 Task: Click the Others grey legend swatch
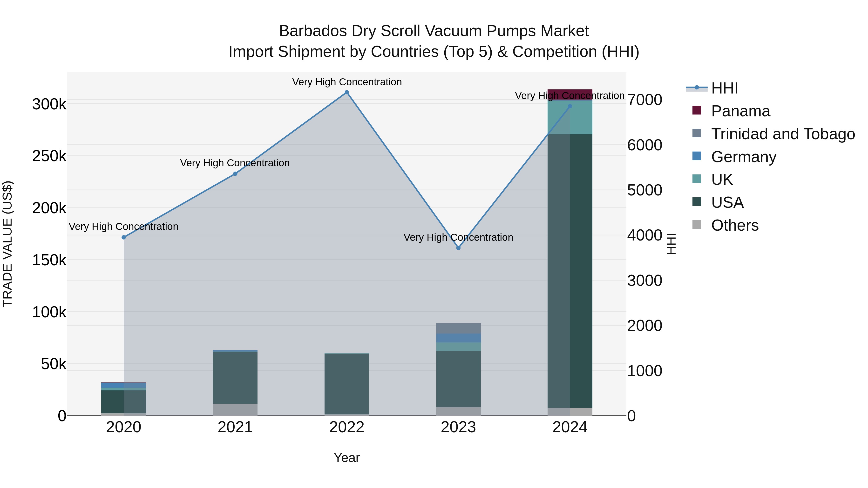pos(697,225)
